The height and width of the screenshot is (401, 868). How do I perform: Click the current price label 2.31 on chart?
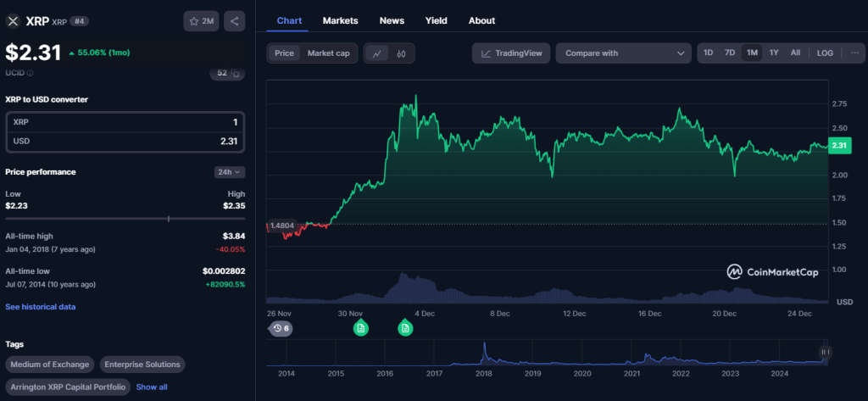point(838,146)
